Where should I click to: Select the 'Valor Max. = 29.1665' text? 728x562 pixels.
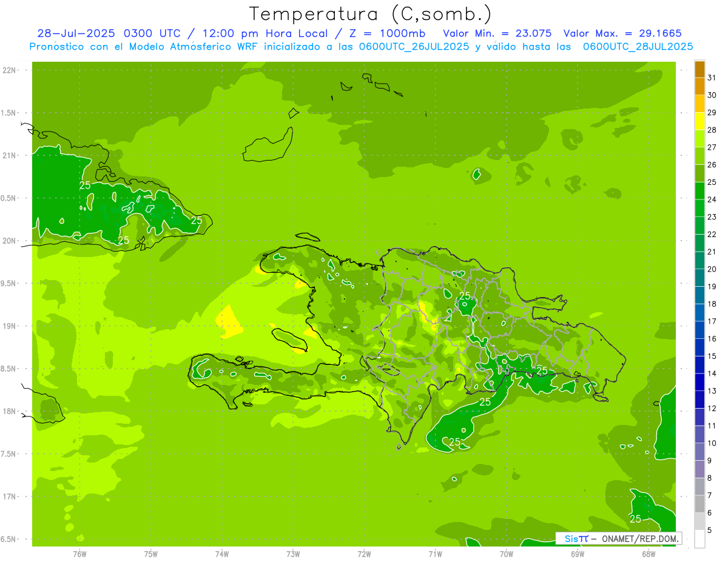point(622,33)
